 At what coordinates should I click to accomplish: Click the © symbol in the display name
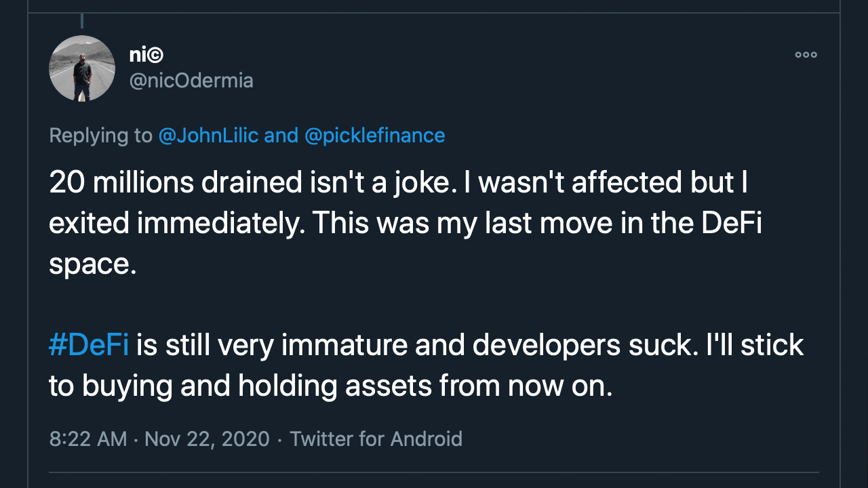click(x=156, y=56)
